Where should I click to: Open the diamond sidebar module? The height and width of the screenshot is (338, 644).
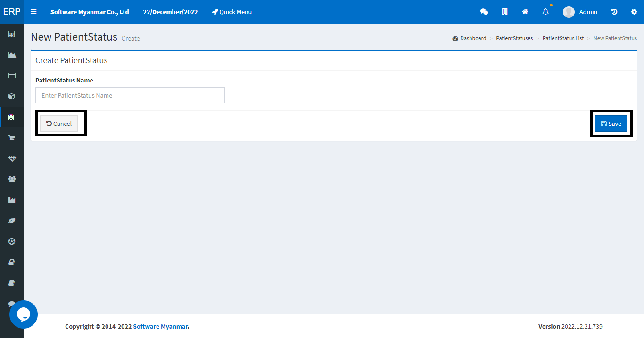click(12, 158)
